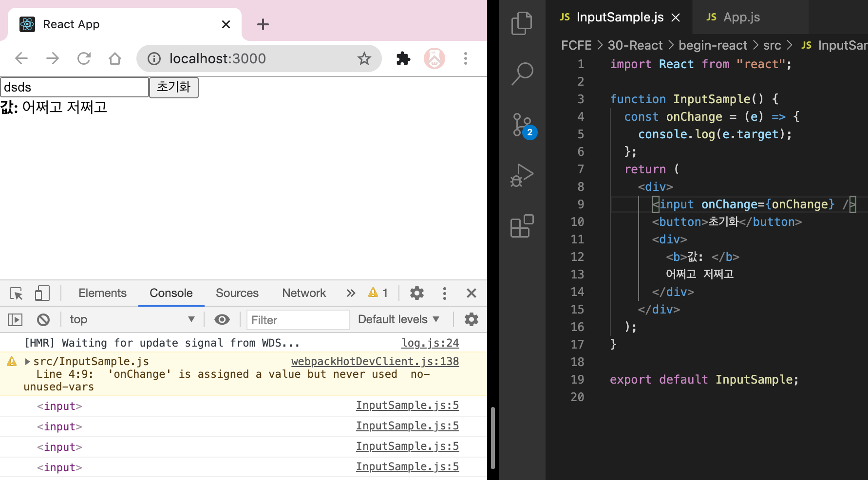Click FCFE breadcrumb in VS Code
The width and height of the screenshot is (868, 480).
pos(576,45)
